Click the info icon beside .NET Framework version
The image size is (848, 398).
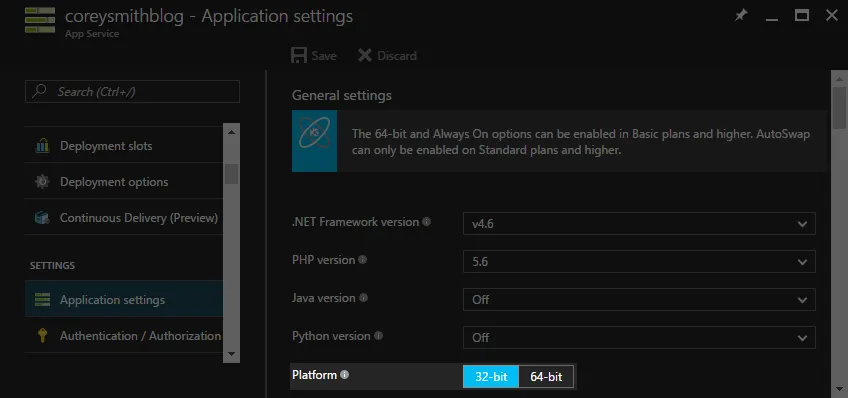coord(427,222)
